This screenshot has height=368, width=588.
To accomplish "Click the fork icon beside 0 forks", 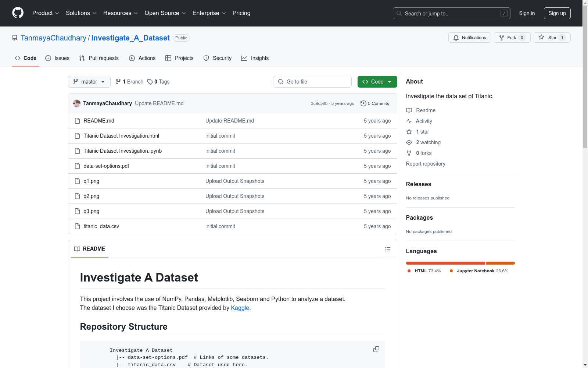I will [x=409, y=153].
